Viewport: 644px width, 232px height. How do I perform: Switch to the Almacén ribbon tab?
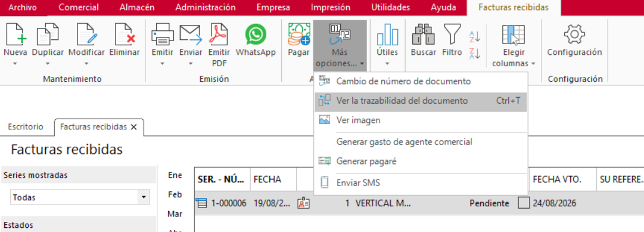(x=137, y=7)
